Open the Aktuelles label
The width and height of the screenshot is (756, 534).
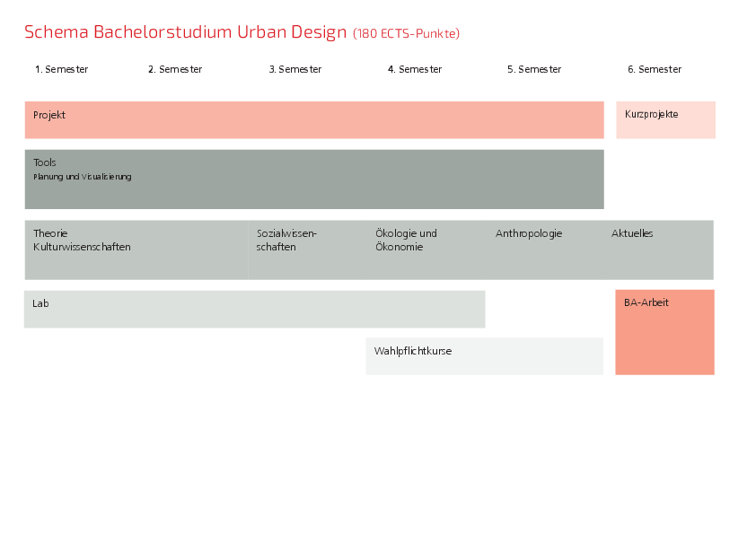(x=632, y=233)
